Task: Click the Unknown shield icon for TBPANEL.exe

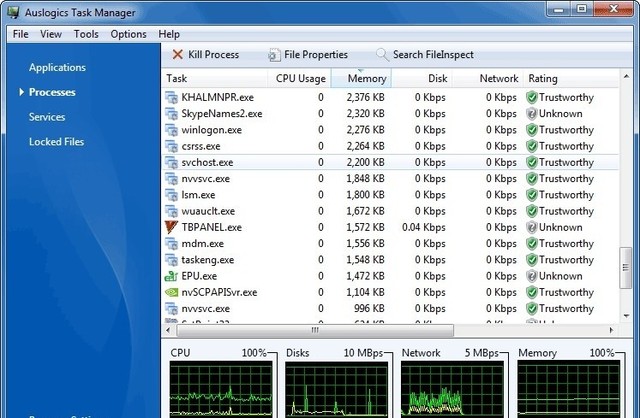Action: (x=531, y=227)
